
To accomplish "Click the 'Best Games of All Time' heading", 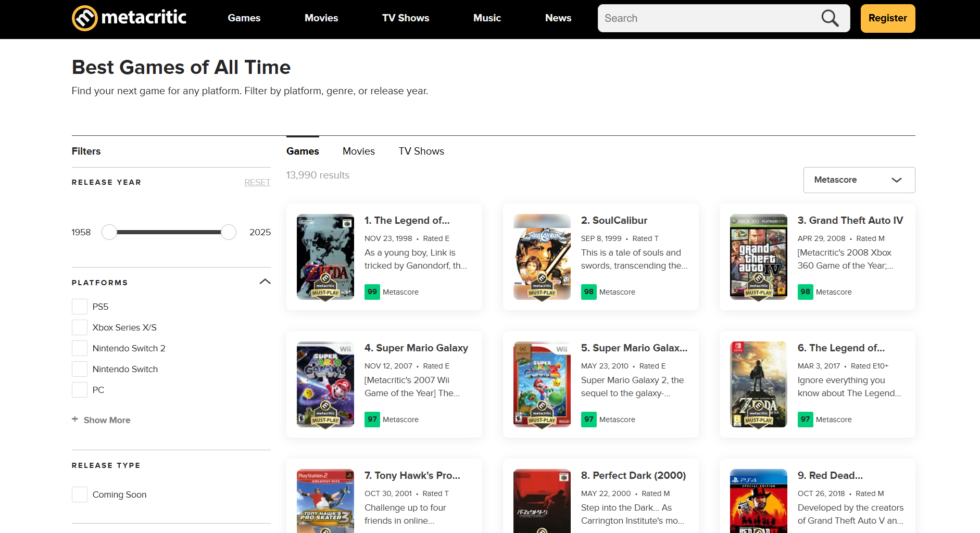I will click(181, 68).
